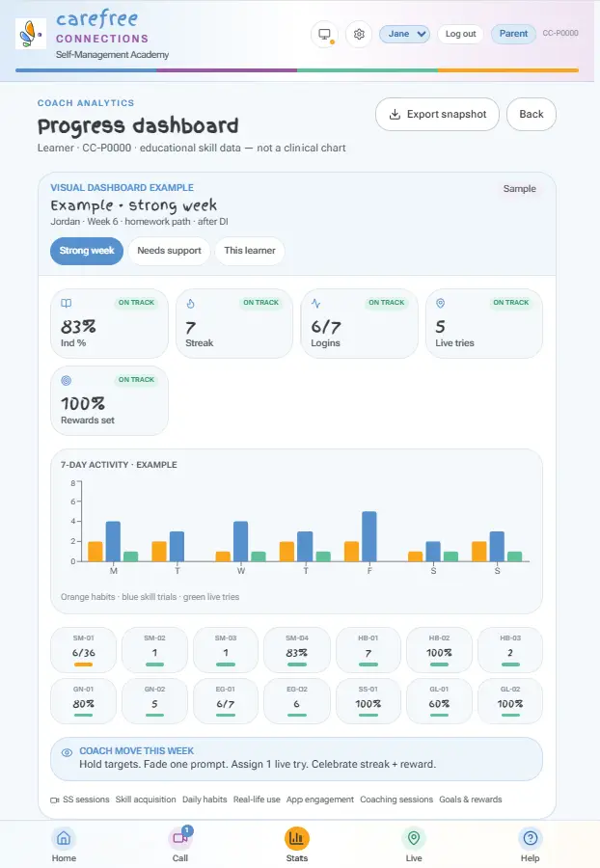Open the SM-01 6/36 metric tile
Image resolution: width=600 pixels, height=868 pixels.
click(84, 650)
